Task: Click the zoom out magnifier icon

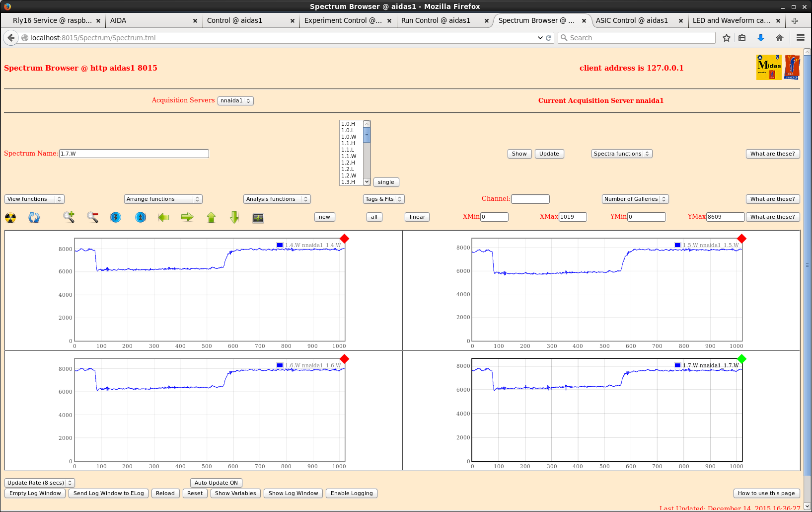Action: tap(92, 217)
